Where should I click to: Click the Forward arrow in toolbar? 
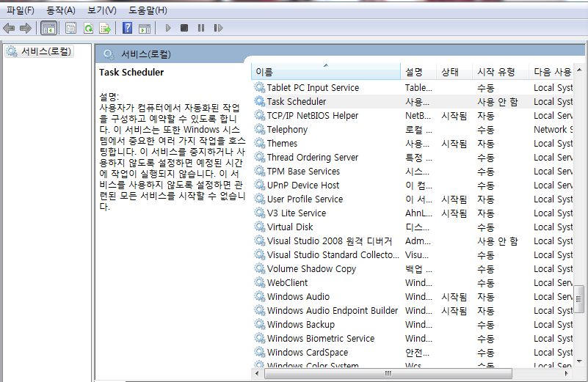[x=25, y=28]
